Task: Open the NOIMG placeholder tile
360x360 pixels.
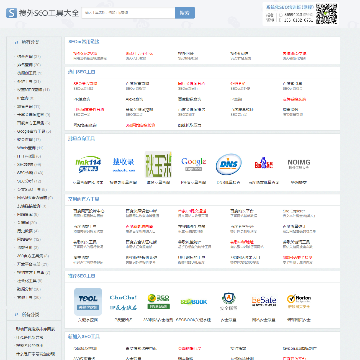Action: (299, 164)
